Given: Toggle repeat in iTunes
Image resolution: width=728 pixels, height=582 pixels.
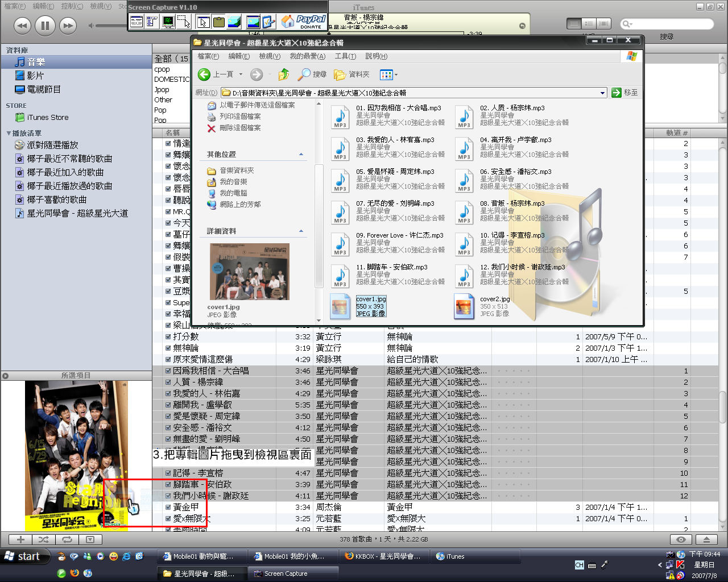Looking at the screenshot, I should [67, 539].
